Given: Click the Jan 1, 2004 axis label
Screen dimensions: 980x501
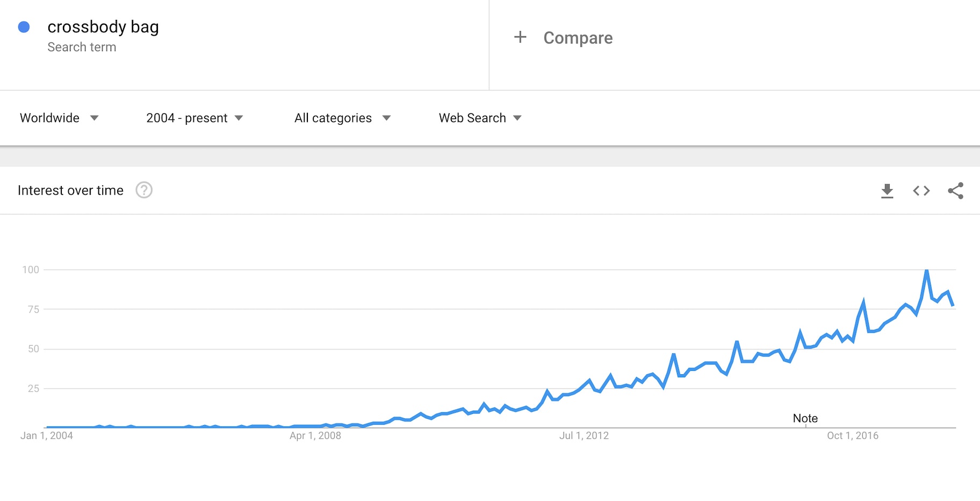Looking at the screenshot, I should [x=47, y=436].
